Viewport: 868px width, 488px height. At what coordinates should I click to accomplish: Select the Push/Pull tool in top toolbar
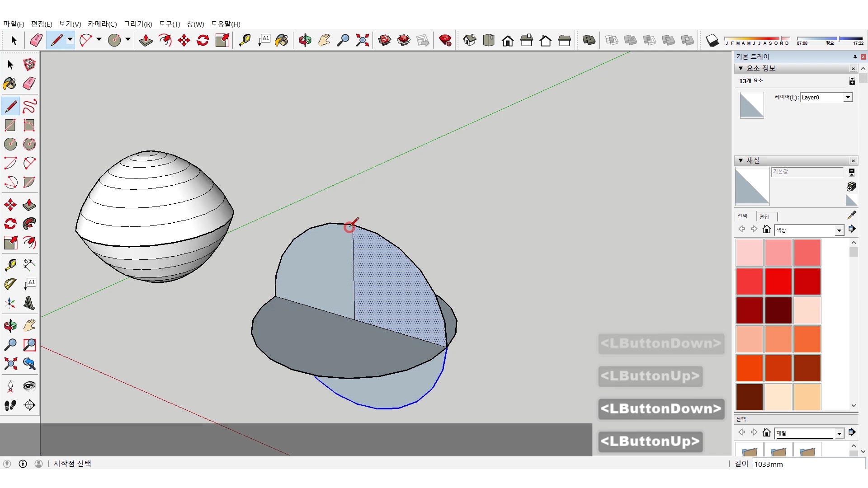pyautogui.click(x=146, y=40)
